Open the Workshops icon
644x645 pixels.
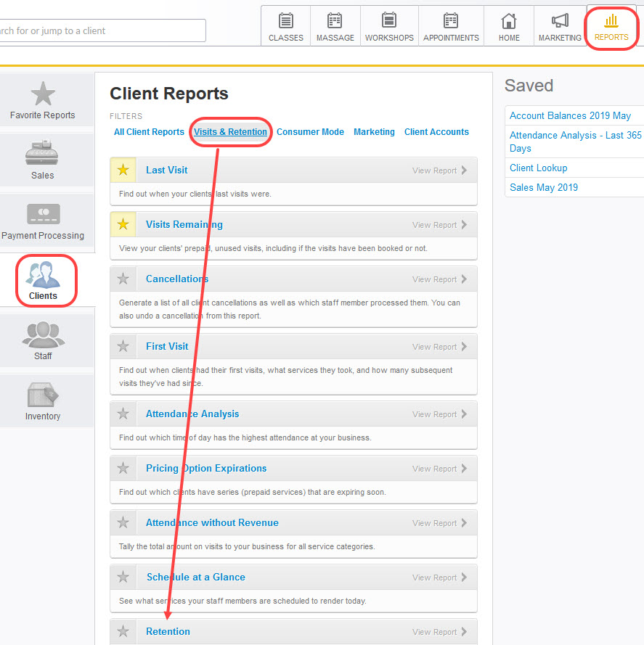(388, 25)
